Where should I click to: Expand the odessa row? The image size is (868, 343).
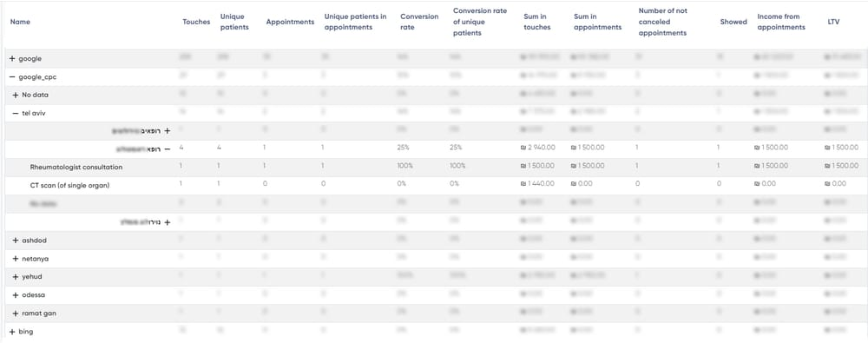[x=16, y=294]
